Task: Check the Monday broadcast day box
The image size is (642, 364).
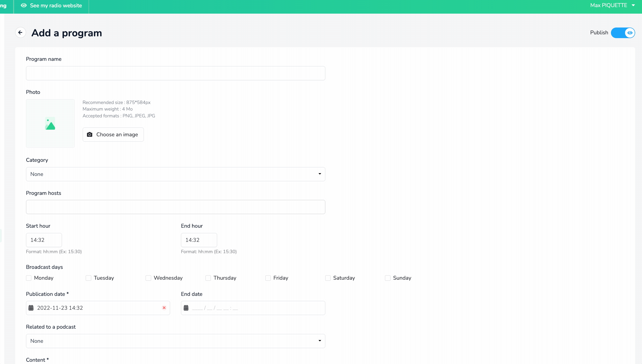Action: click(29, 278)
